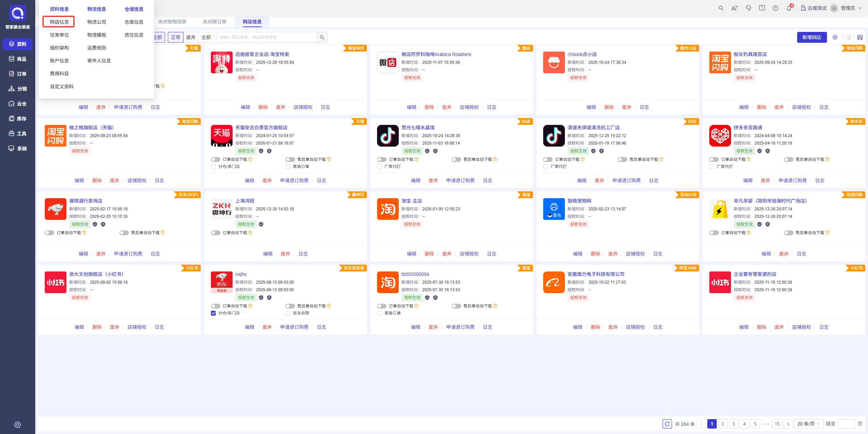Select 网店信息 in the 资料 menu
868x434 pixels.
[59, 22]
